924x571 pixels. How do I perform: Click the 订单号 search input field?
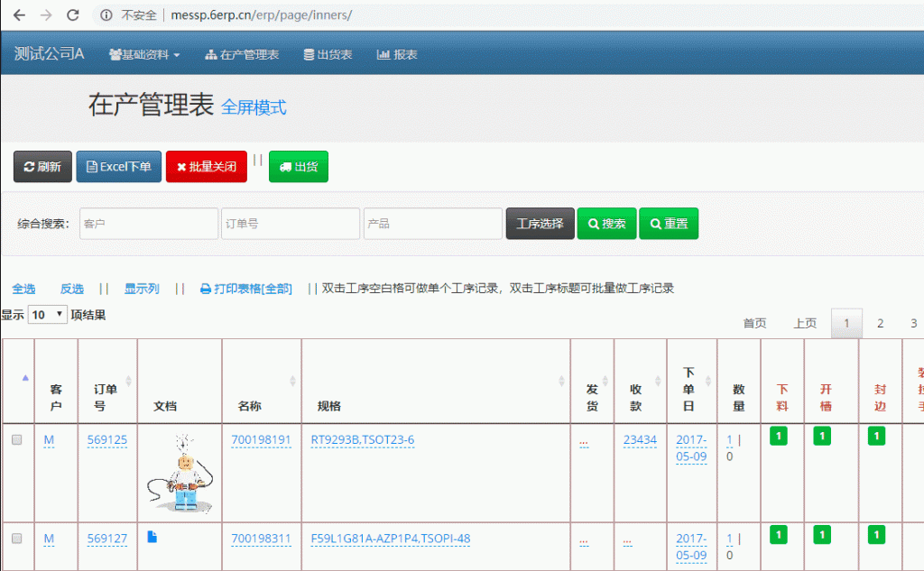pos(290,224)
